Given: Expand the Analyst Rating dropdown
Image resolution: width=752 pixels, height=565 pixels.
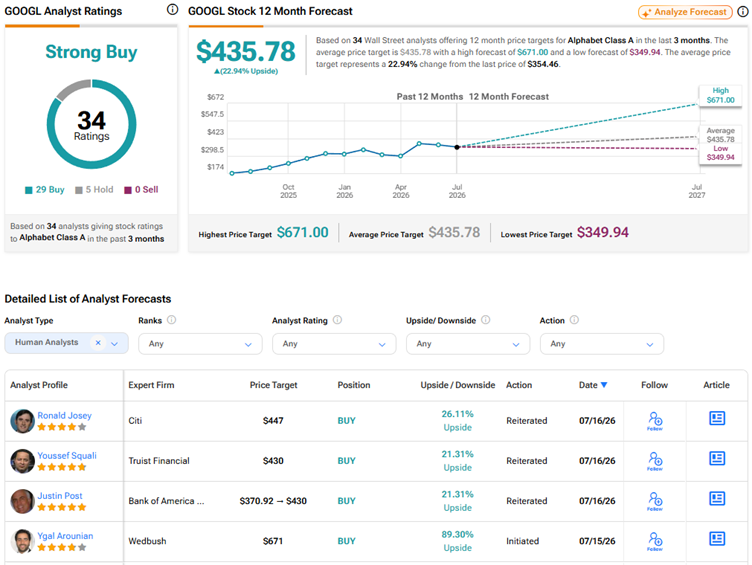Looking at the screenshot, I should pos(334,344).
